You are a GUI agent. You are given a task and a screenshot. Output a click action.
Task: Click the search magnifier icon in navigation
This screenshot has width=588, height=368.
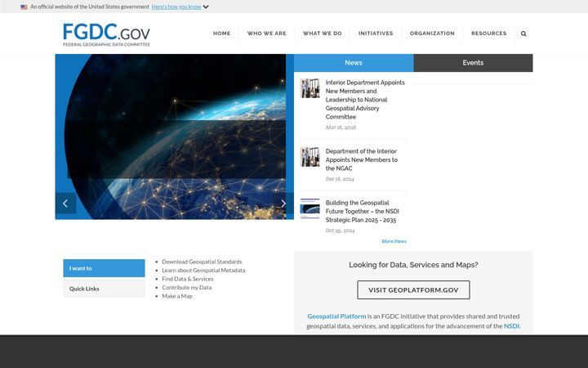click(x=523, y=34)
